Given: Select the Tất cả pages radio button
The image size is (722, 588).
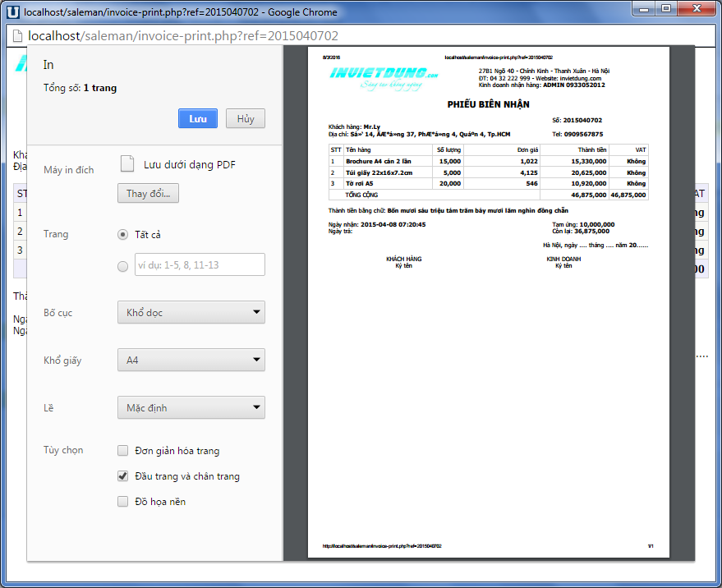Looking at the screenshot, I should pyautogui.click(x=123, y=234).
